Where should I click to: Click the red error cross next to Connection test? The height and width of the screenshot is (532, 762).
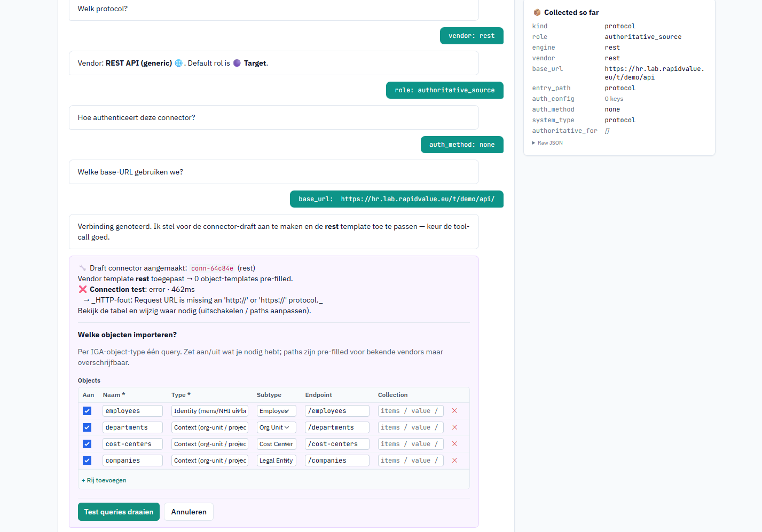(x=83, y=289)
